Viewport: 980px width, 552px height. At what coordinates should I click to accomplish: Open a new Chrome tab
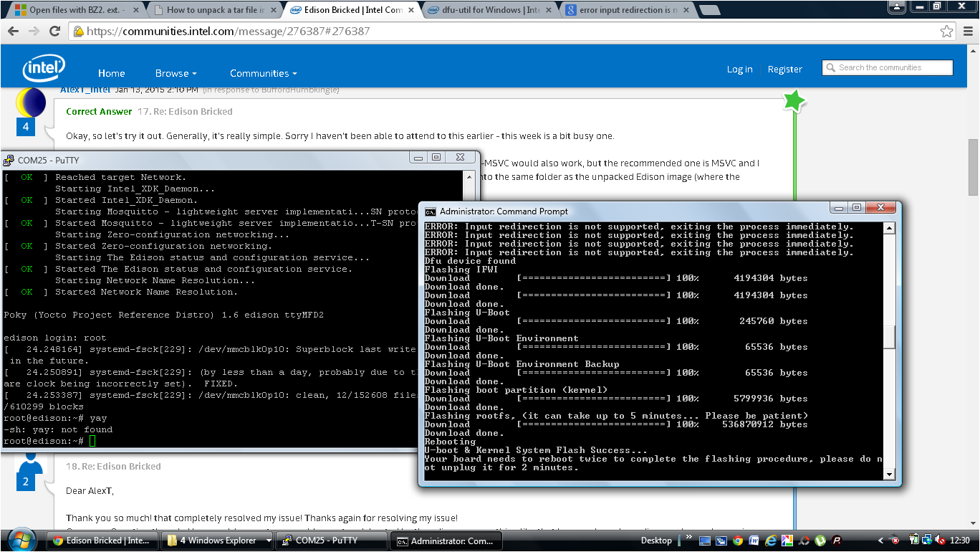tap(709, 10)
